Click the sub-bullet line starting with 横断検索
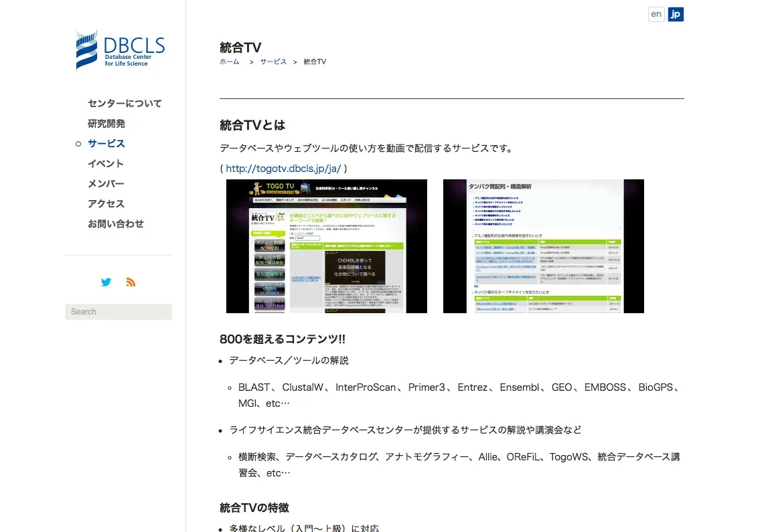 [459, 464]
